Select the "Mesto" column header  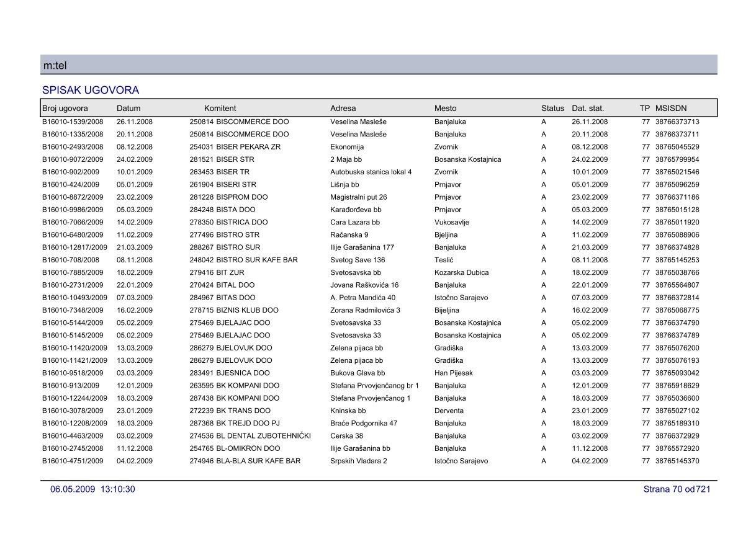click(446, 109)
